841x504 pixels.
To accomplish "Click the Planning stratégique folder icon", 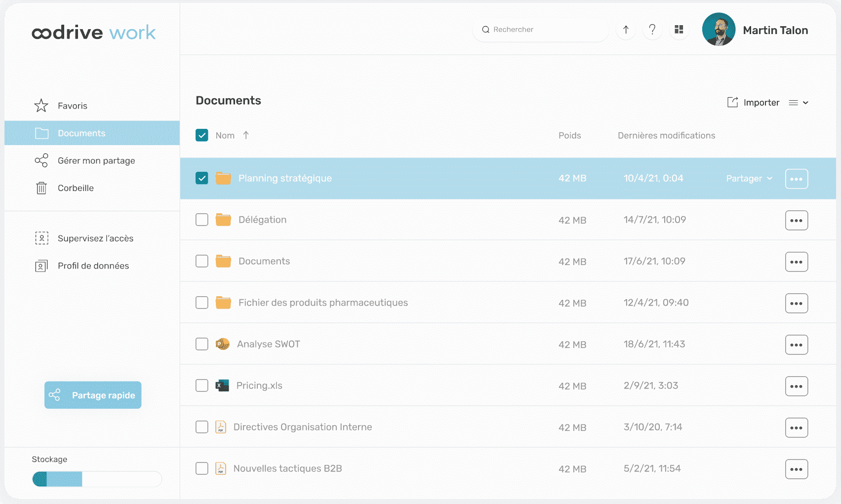I will point(223,178).
